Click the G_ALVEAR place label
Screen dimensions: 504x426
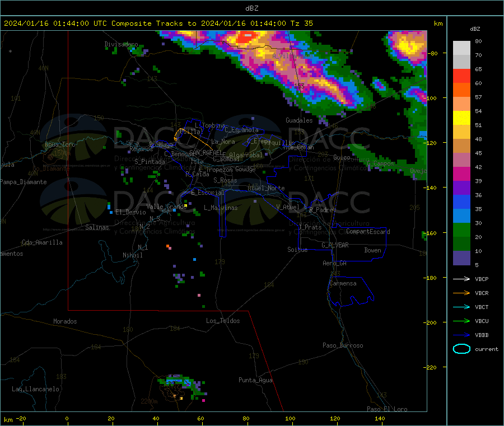(335, 245)
